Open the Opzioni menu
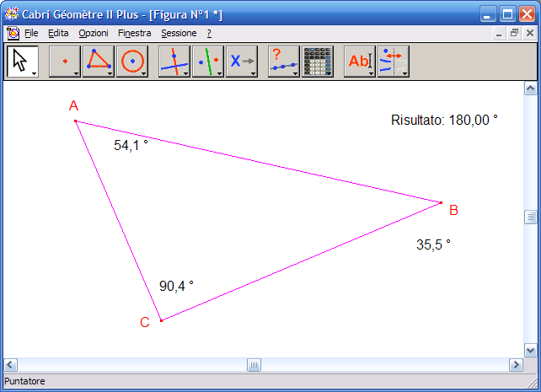Viewport: 541px width, 392px height. click(x=94, y=33)
